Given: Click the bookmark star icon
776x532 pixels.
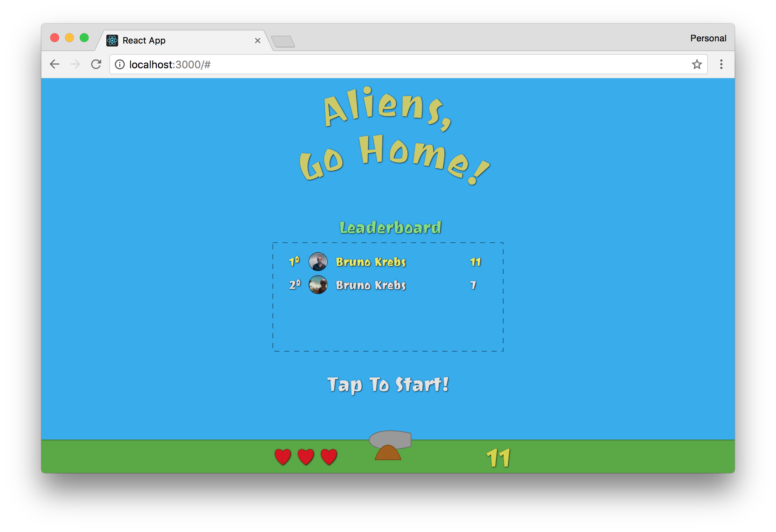Looking at the screenshot, I should pyautogui.click(x=697, y=64).
